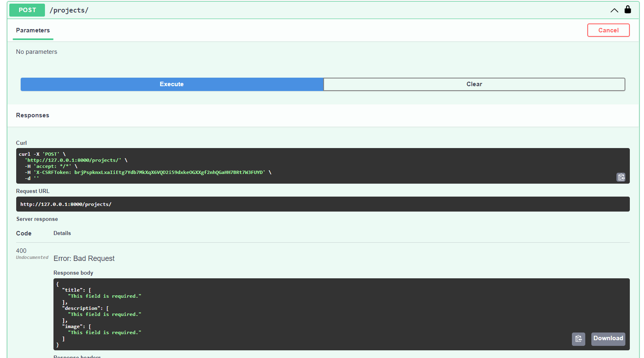Image resolution: width=644 pixels, height=358 pixels.
Task: Click the "description" key in response body
Action: coord(81,308)
